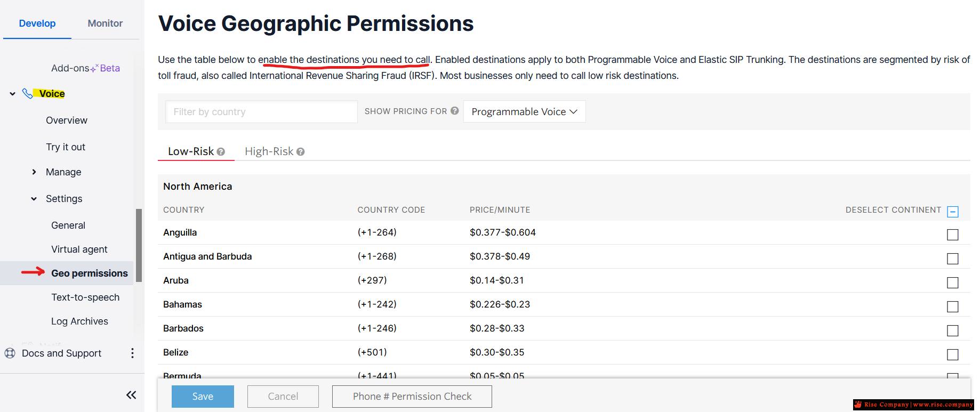Click the $0.377-$0.604 price cell
This screenshot has width=980, height=412.
tap(503, 232)
